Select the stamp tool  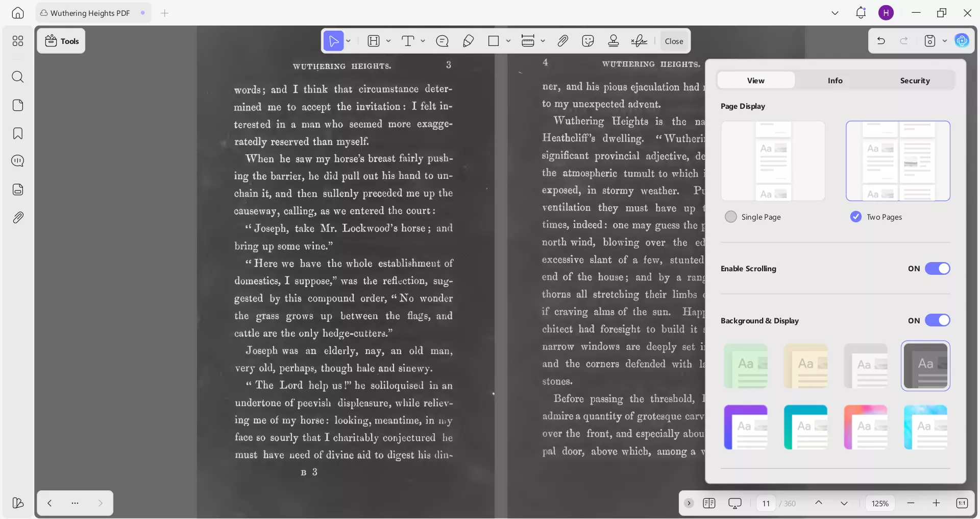click(614, 41)
